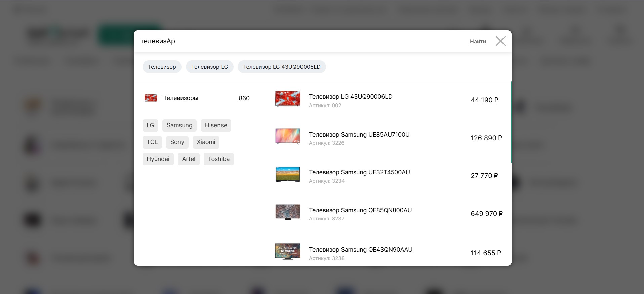Open Телевизор Samsung QE43QN90AAU result title

[361, 250]
